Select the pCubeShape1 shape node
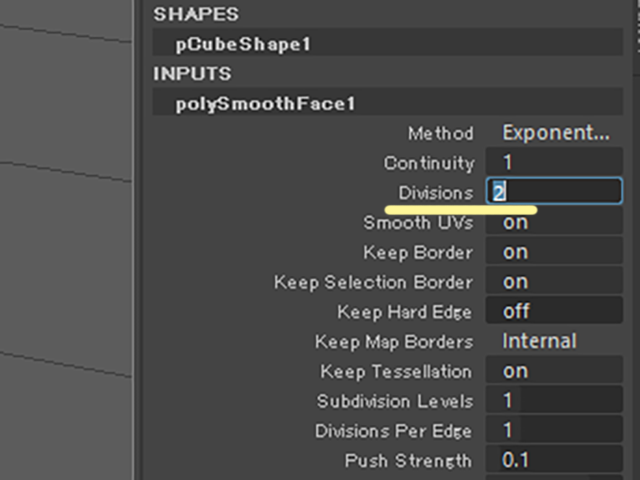The width and height of the screenshot is (640, 480). pyautogui.click(x=388, y=42)
